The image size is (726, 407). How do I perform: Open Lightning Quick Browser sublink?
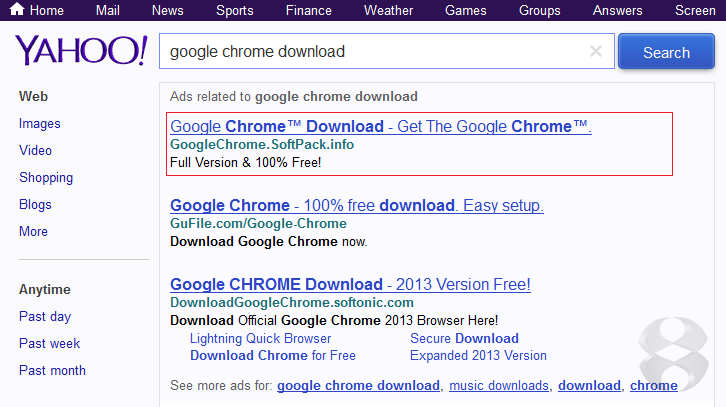coord(261,338)
